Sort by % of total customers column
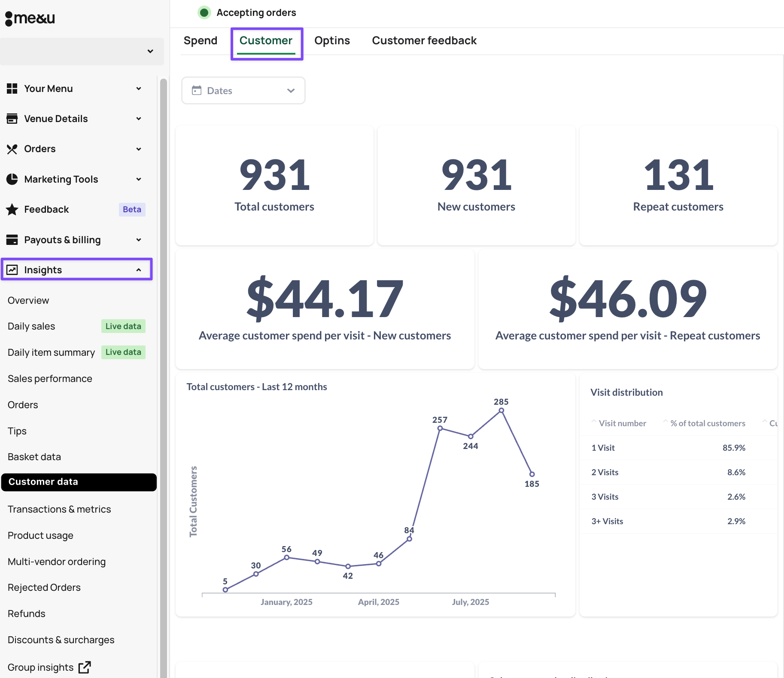This screenshot has width=784, height=678. click(707, 423)
